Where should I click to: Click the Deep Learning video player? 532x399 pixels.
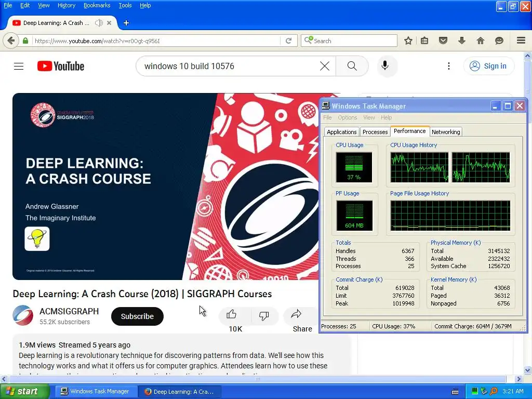click(x=166, y=187)
